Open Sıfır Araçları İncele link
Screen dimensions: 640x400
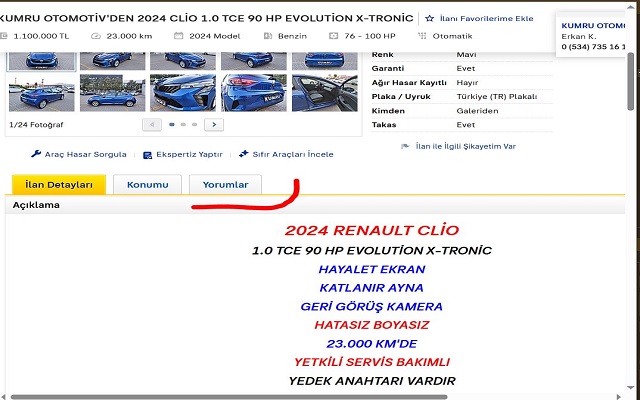pos(293,154)
